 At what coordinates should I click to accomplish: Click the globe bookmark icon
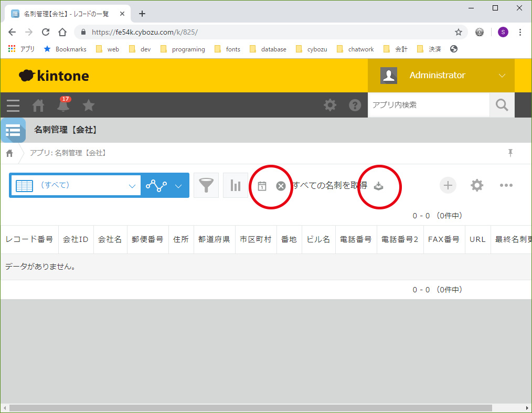(x=454, y=49)
